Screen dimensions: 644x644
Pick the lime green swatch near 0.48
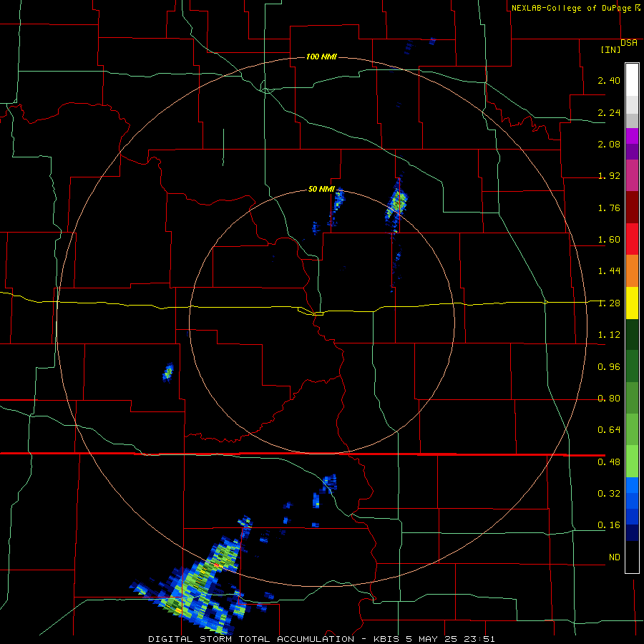click(x=632, y=462)
